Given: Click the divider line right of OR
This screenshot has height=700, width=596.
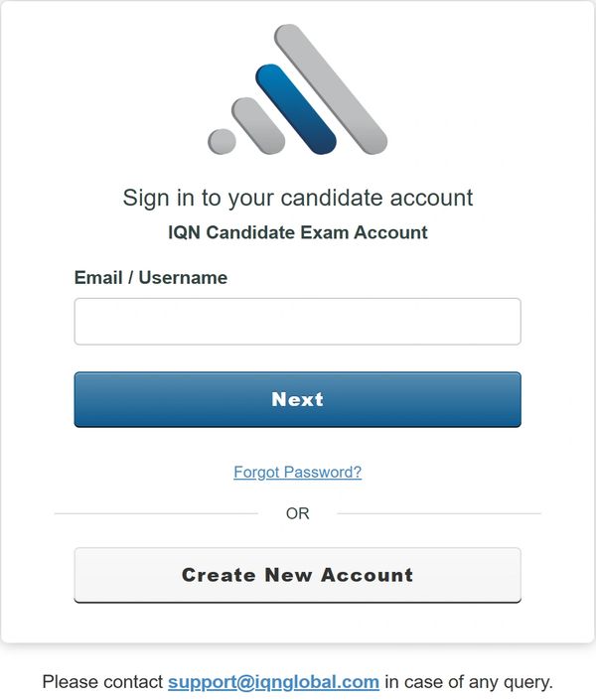Looking at the screenshot, I should tap(439, 514).
